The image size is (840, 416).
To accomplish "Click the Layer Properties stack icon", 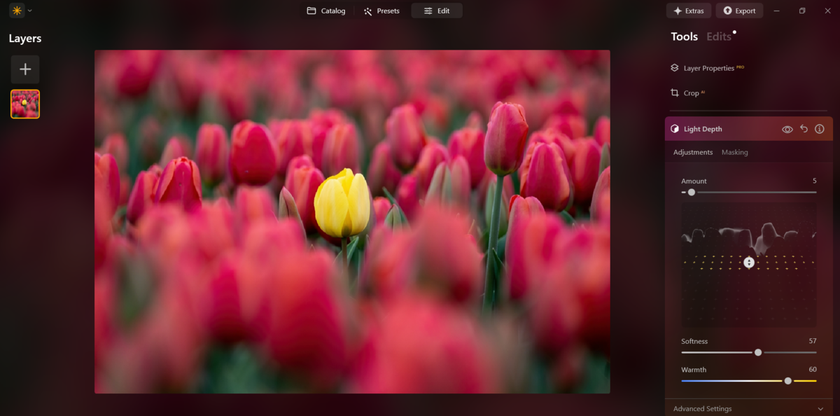I will pyautogui.click(x=674, y=68).
